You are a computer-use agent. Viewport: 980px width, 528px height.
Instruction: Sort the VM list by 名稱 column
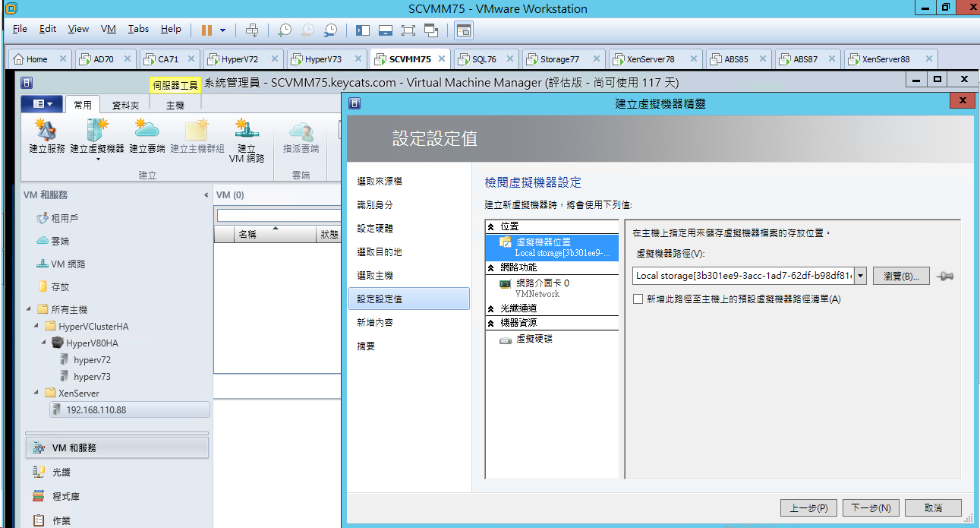pos(275,234)
